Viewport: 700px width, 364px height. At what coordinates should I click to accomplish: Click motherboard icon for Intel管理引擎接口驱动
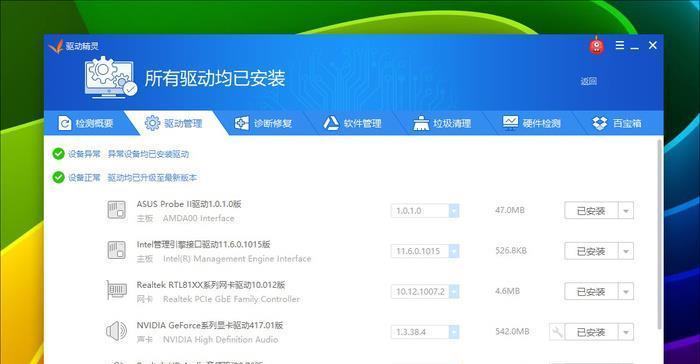117,250
